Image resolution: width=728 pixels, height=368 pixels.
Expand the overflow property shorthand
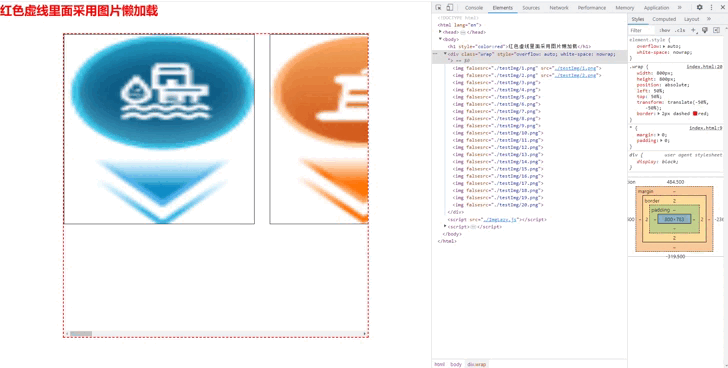(x=663, y=46)
